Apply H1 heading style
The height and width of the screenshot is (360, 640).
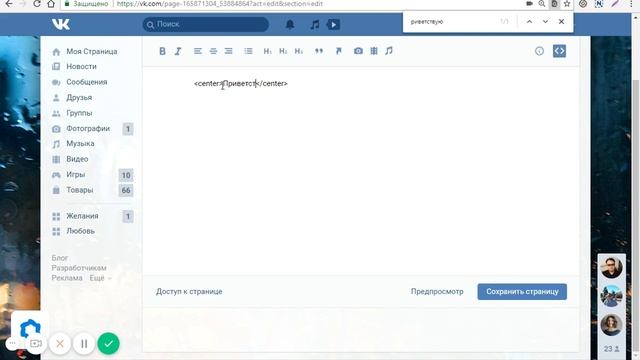coord(267,51)
